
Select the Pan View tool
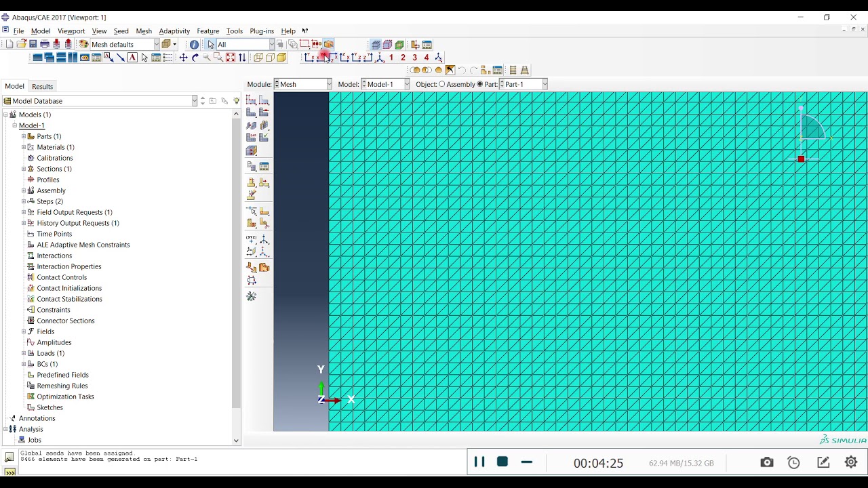coord(183,58)
